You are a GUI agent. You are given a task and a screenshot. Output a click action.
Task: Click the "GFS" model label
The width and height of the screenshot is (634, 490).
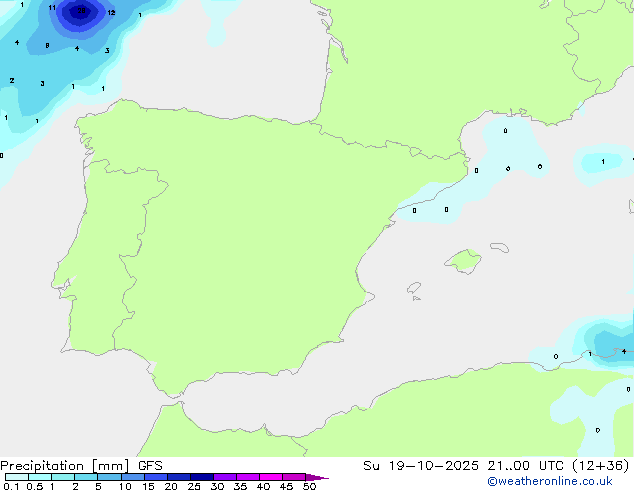pyautogui.click(x=150, y=466)
